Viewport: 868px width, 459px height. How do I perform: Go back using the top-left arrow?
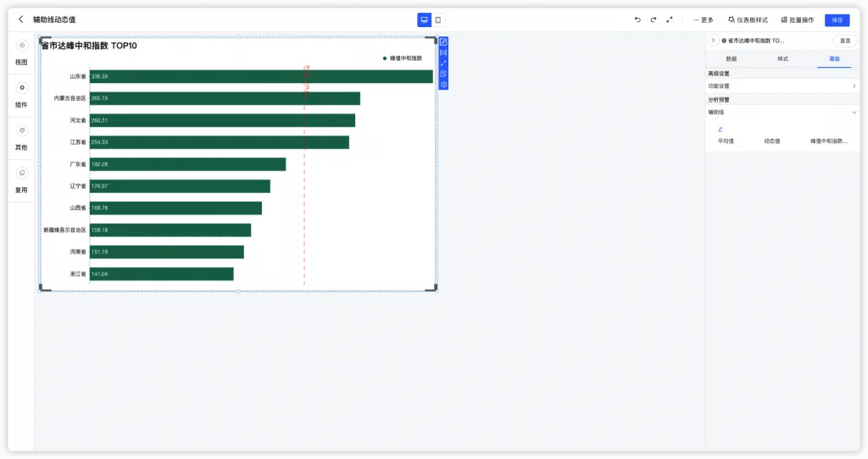21,19
